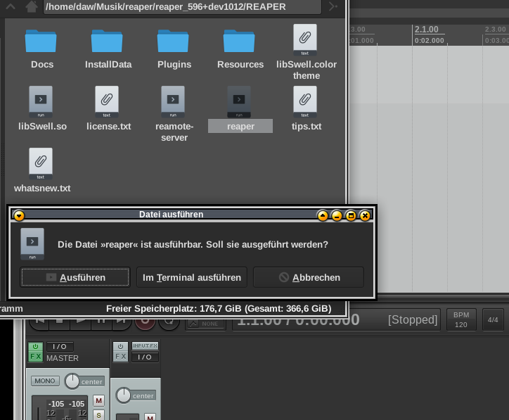Select the tips.txt file
The image size is (509, 420).
[x=306, y=108]
